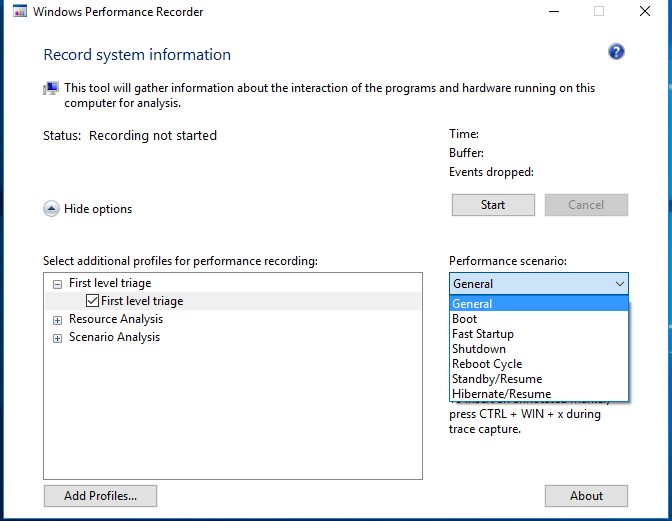Screen dimensions: 672x521
Task: Open the About dialog
Action: pos(586,496)
